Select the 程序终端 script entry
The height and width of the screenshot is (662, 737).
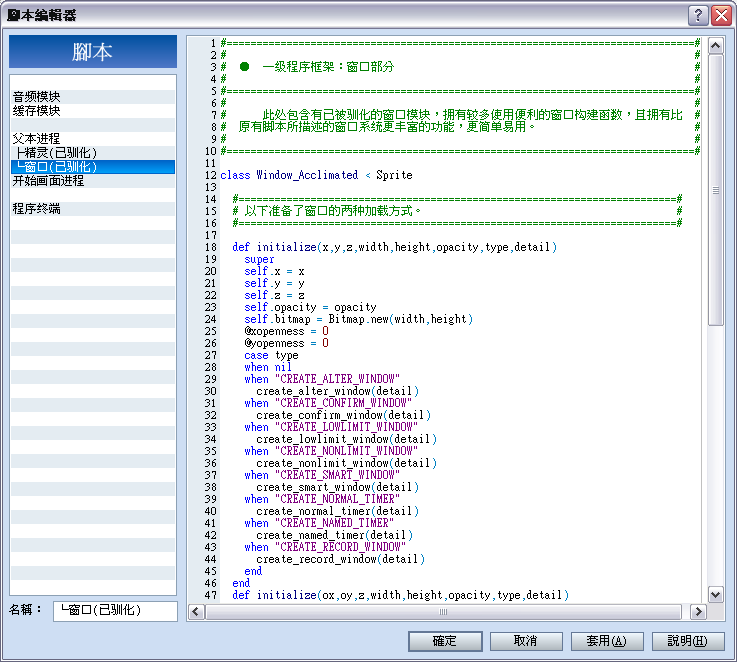[x=93, y=209]
